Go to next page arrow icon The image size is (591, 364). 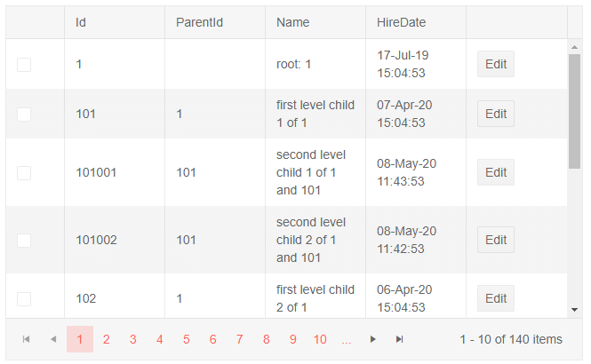click(373, 339)
